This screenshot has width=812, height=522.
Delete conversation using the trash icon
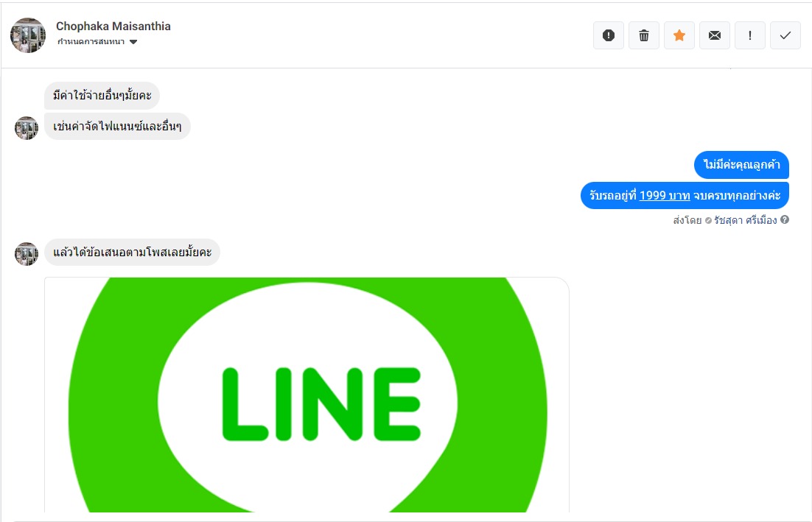[x=644, y=35]
